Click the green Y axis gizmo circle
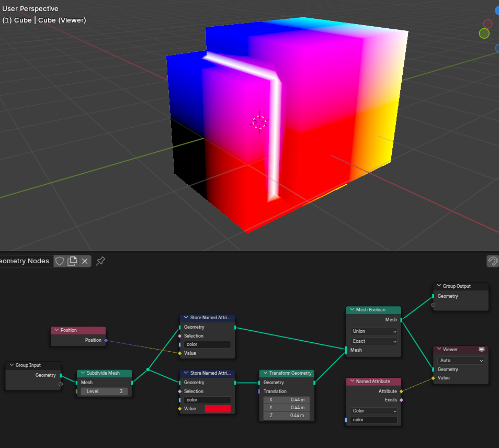Screen dimensions: 499x448 484,33
